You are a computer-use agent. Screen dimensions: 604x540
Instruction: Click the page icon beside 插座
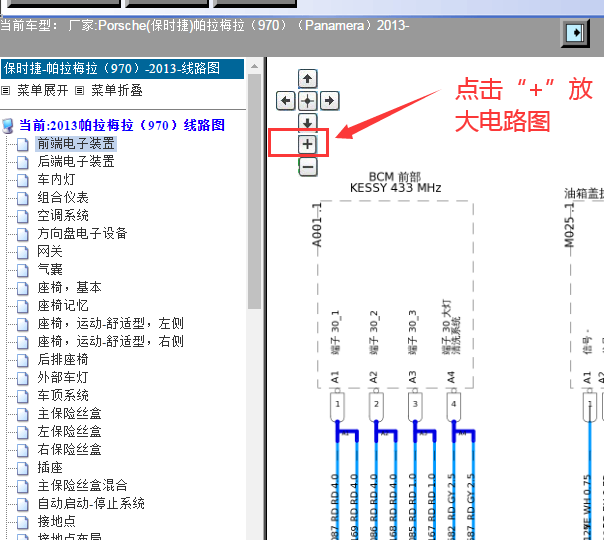point(23,469)
